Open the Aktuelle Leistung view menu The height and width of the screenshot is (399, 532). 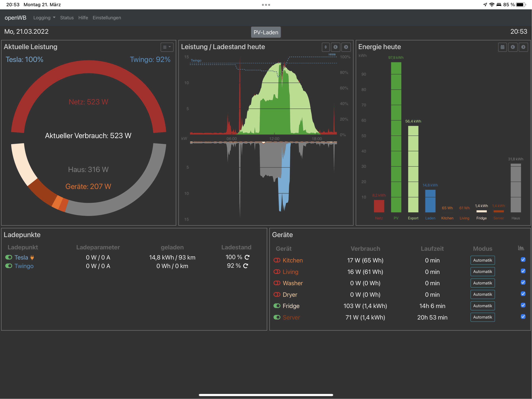pyautogui.click(x=167, y=47)
